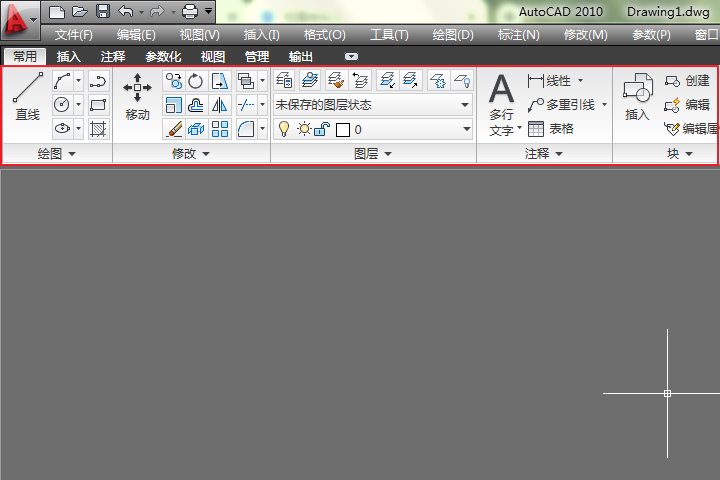
Task: Select the Arc tool in Draw panel
Action: click(x=62, y=81)
